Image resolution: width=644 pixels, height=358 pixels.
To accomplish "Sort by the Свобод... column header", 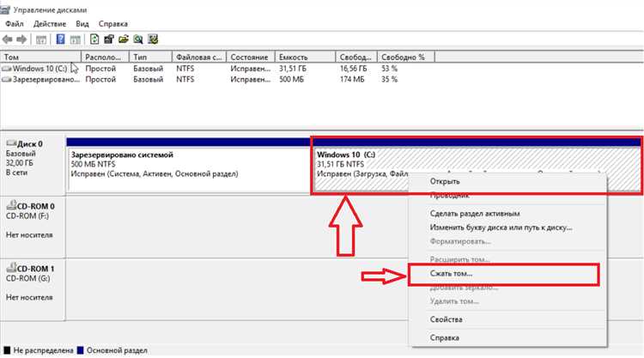I will coord(356,57).
